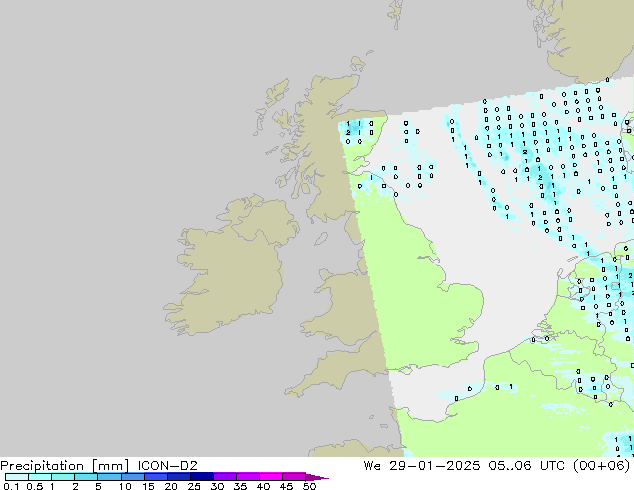Select the 15–20 mm legend color swatch
Image resolution: width=634 pixels, height=490 pixels.
pyautogui.click(x=155, y=477)
